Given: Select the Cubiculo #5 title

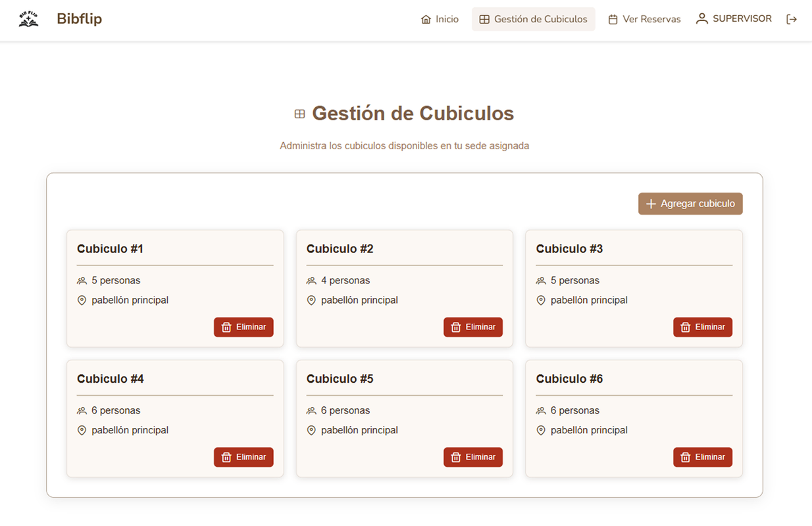Looking at the screenshot, I should coord(340,379).
